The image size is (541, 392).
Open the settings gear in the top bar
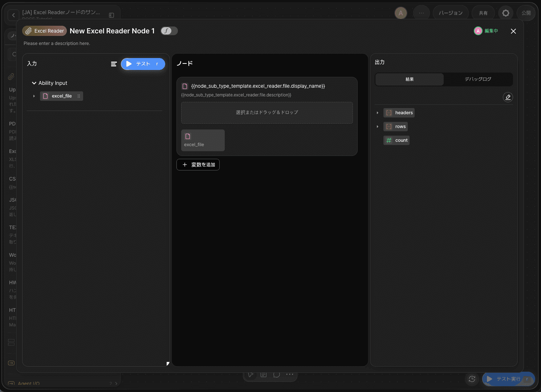(x=506, y=13)
